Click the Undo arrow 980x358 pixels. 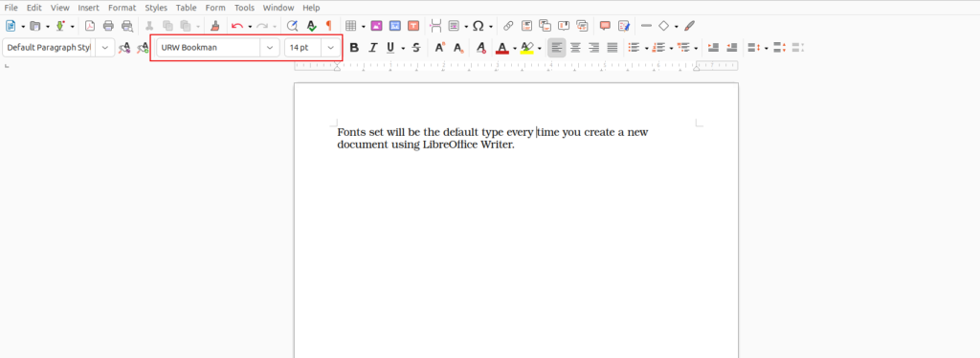coord(237,26)
